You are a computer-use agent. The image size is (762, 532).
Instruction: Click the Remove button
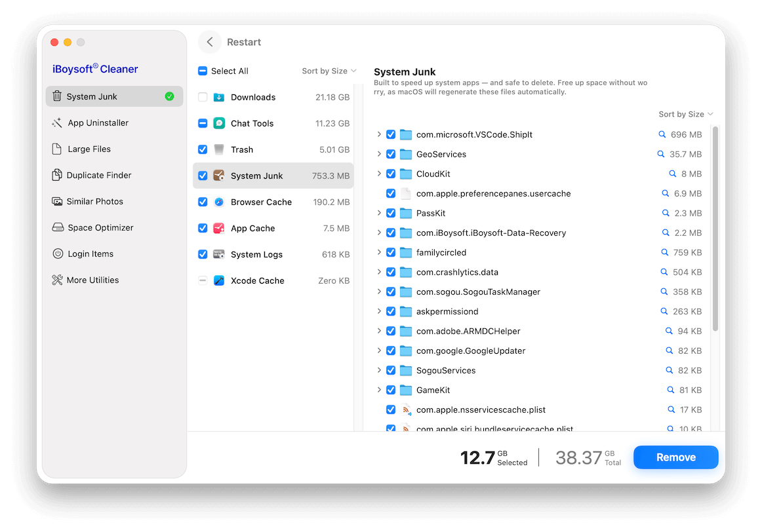[x=675, y=457]
